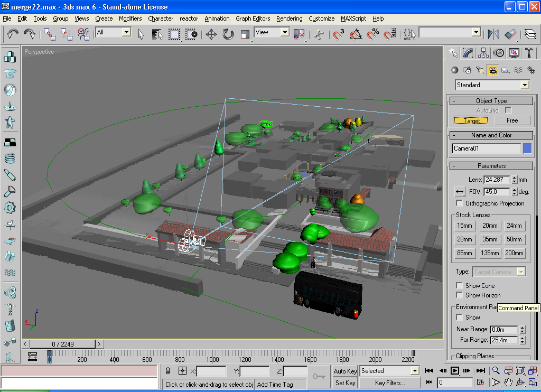Toggle the Percent Snap icon
Screen dimensions: 541x392
[x=373, y=34]
